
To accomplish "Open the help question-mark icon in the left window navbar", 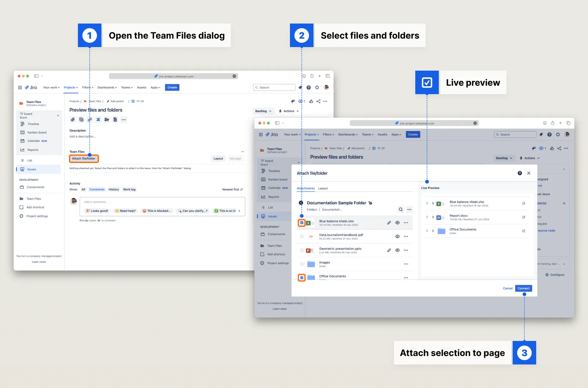I will (309, 88).
